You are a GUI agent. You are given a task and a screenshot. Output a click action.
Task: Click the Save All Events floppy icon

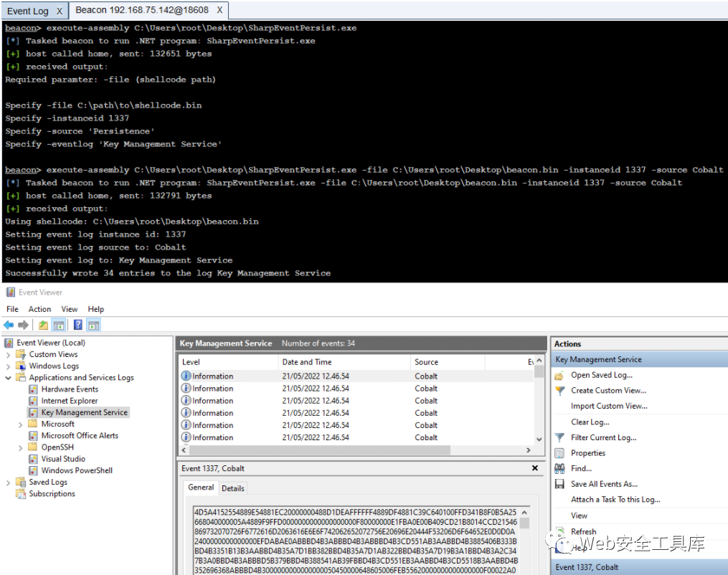[x=559, y=484]
